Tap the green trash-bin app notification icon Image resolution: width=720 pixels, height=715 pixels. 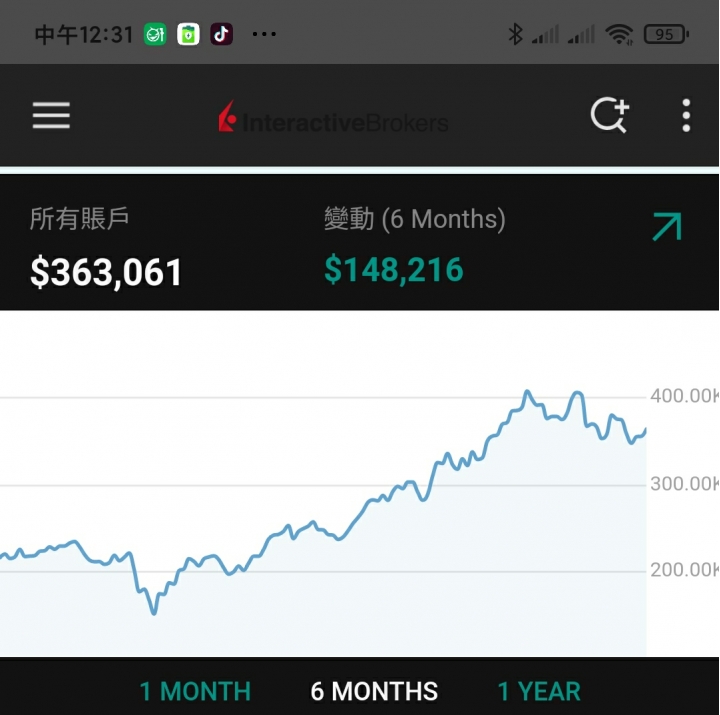(x=188, y=34)
